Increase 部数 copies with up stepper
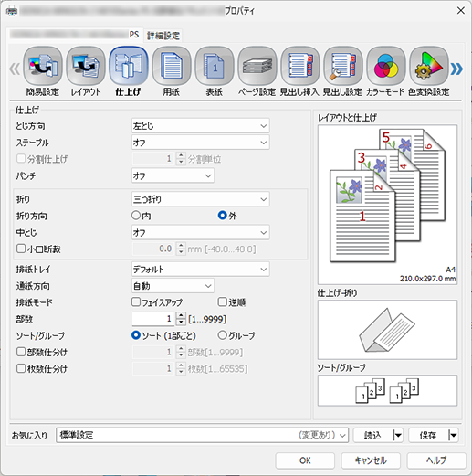 181,315
